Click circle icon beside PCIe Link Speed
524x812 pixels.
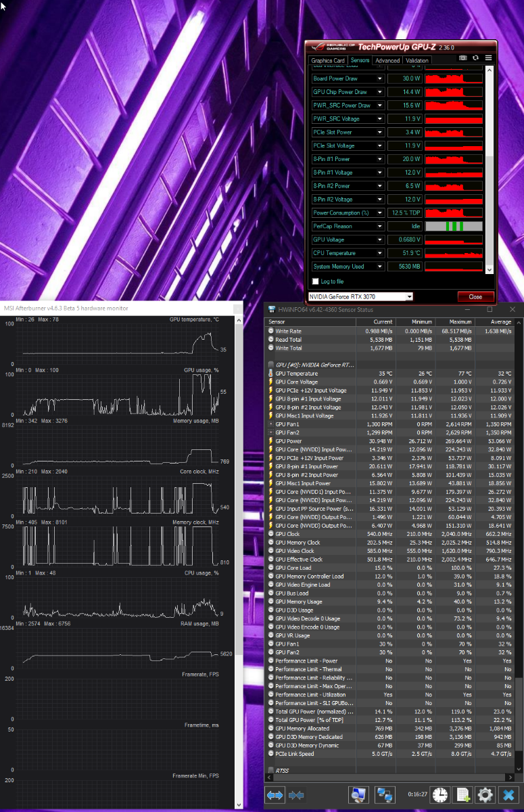point(270,754)
